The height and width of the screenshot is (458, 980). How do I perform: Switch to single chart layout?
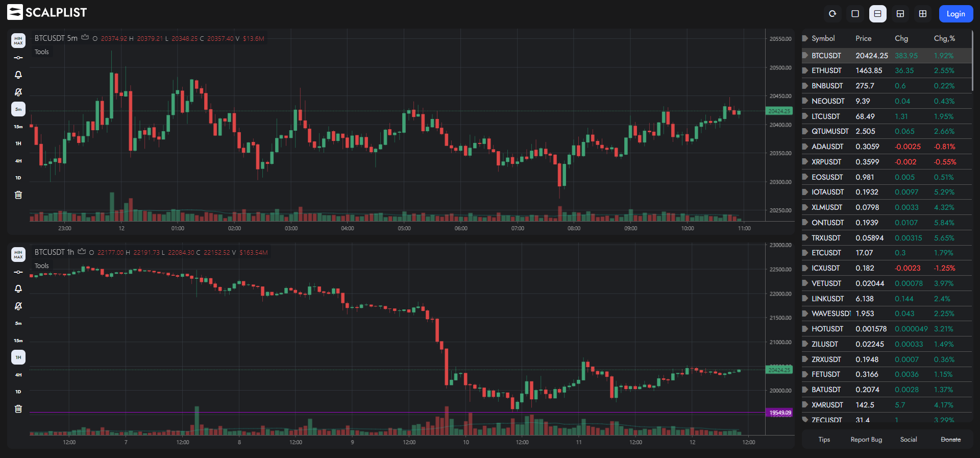tap(855, 14)
